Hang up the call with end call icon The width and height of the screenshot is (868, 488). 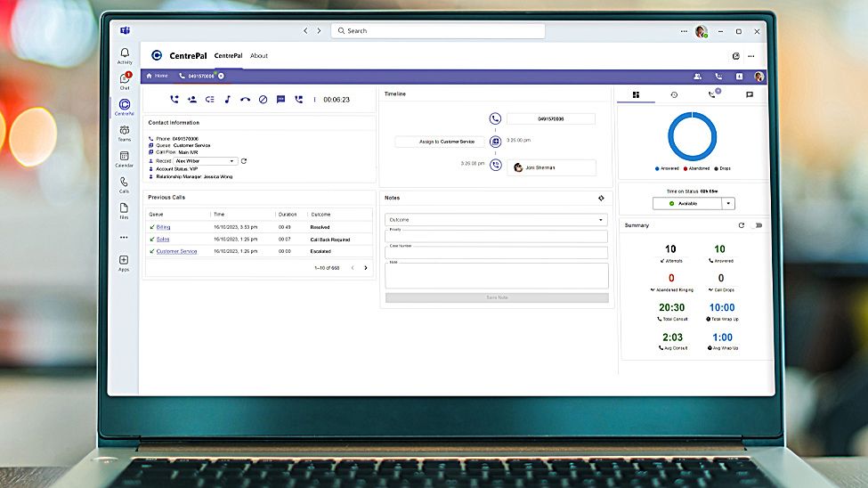click(x=245, y=100)
